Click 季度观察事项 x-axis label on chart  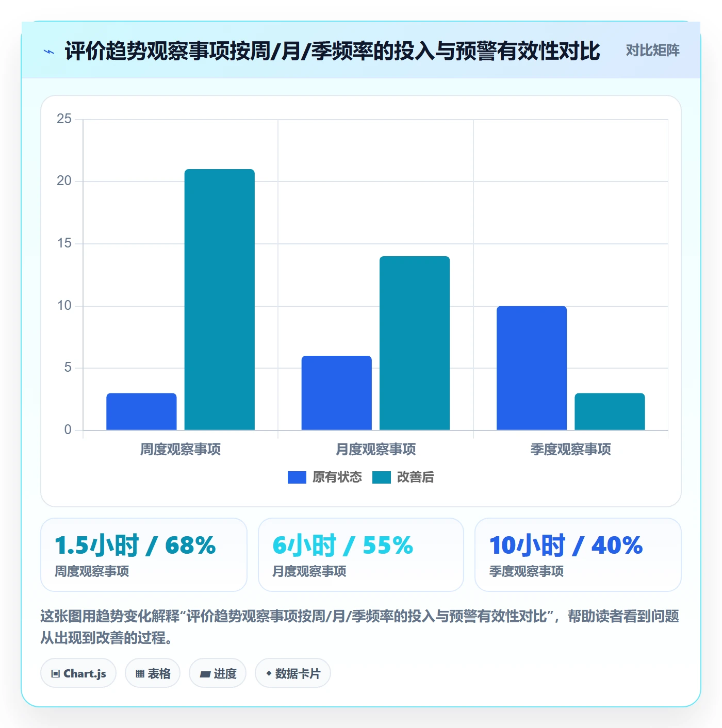pyautogui.click(x=571, y=450)
